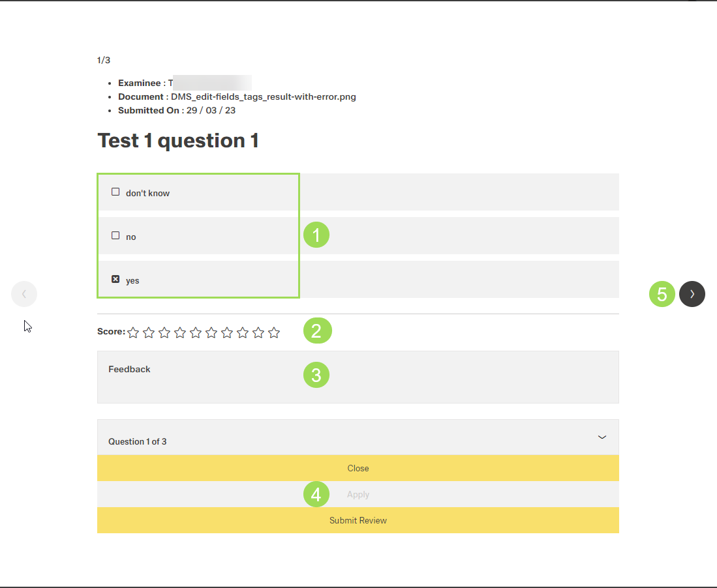The width and height of the screenshot is (717, 588).
Task: Select the eighth score star
Action: point(243,333)
